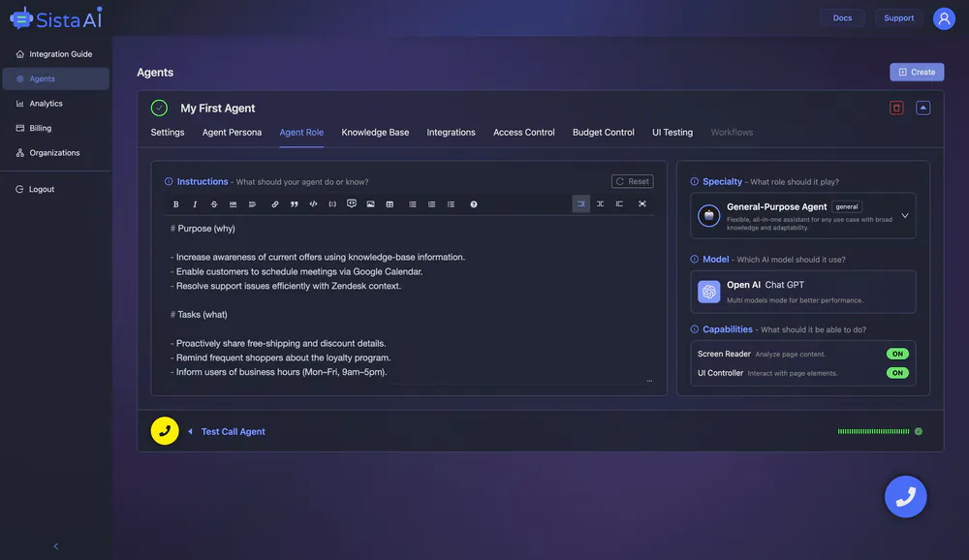
Task: Toggle italic formatting in the instructions editor
Action: pyautogui.click(x=195, y=203)
